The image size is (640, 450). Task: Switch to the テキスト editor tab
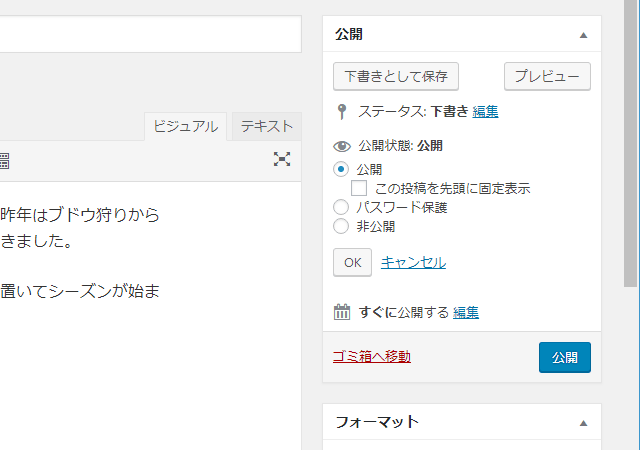pos(267,126)
